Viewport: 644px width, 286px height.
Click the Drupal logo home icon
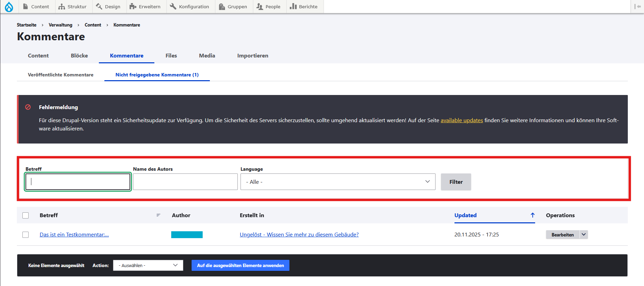(x=9, y=7)
